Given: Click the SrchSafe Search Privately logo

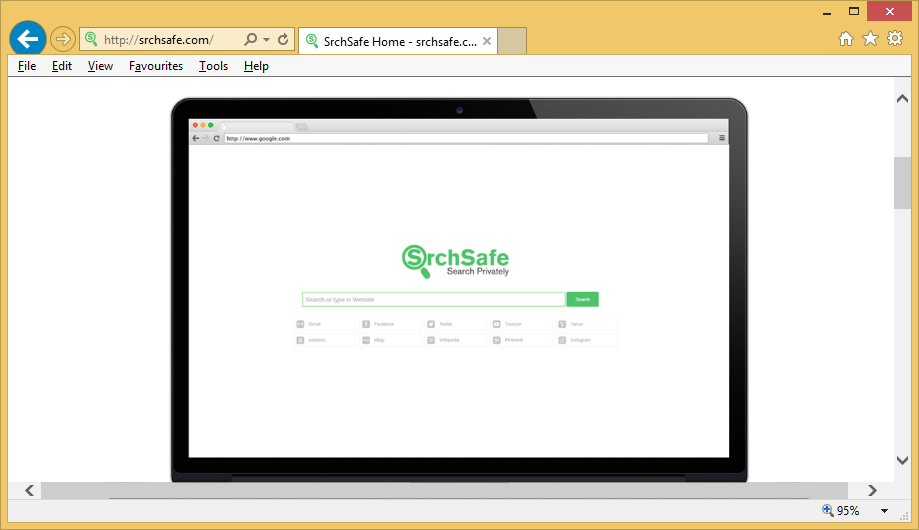Looking at the screenshot, I should pyautogui.click(x=455, y=261).
